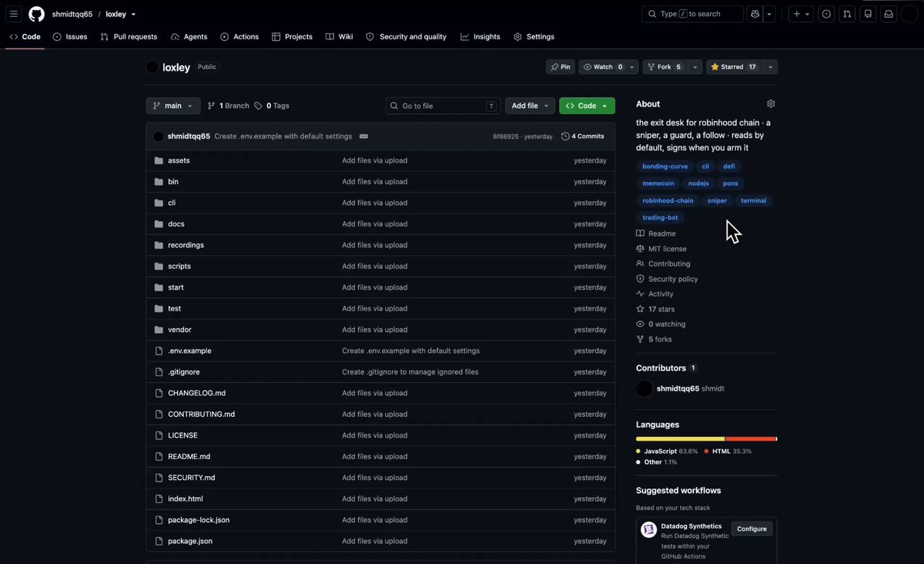Click the bonding-curve topic tag
The image size is (924, 564).
[665, 166]
